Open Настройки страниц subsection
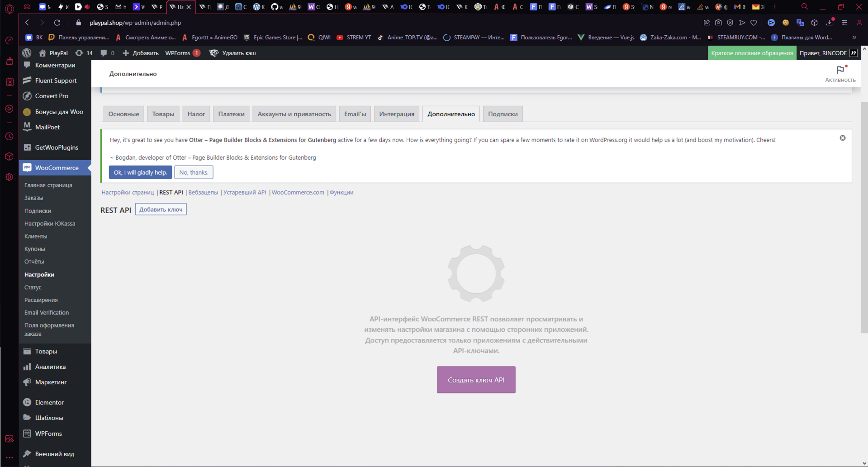Screen dimensions: 868x467 (128, 192)
